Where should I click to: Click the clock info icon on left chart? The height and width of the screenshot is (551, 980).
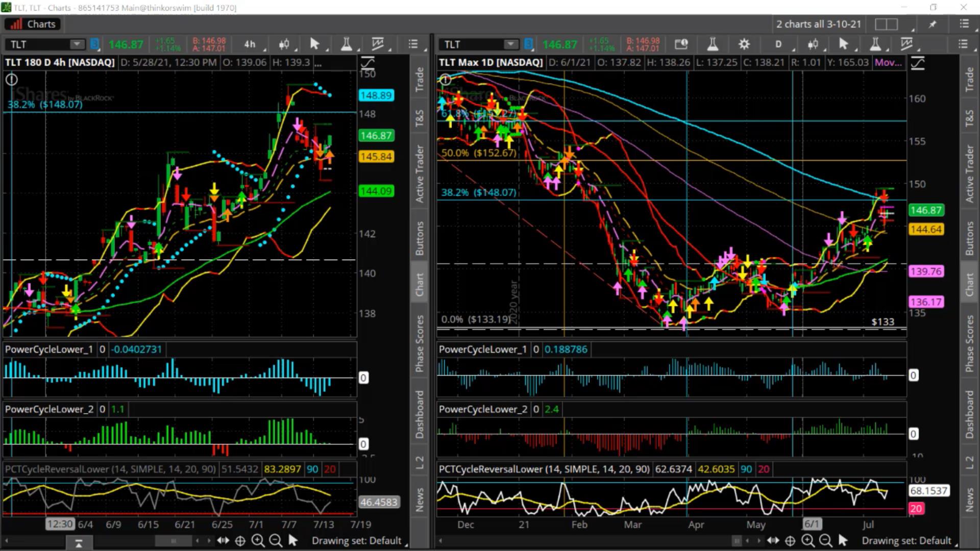11,80
